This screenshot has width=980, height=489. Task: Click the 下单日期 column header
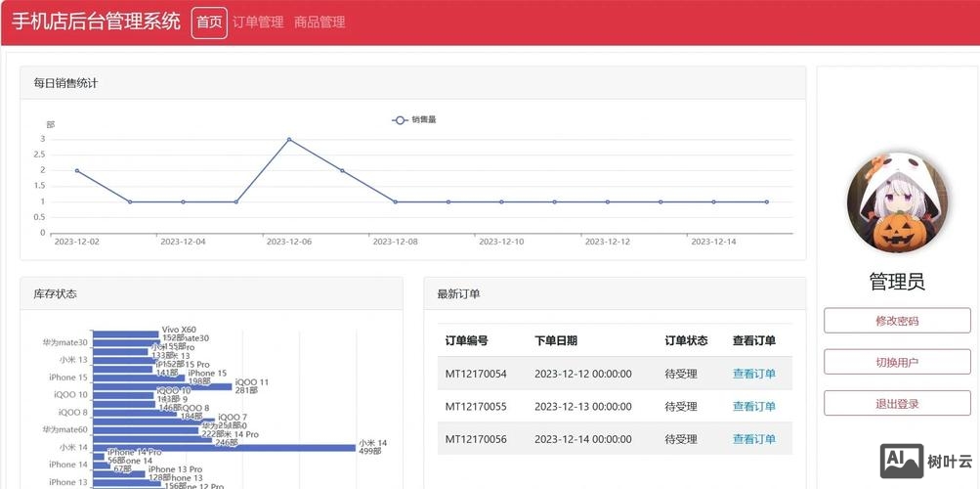pyautogui.click(x=556, y=340)
